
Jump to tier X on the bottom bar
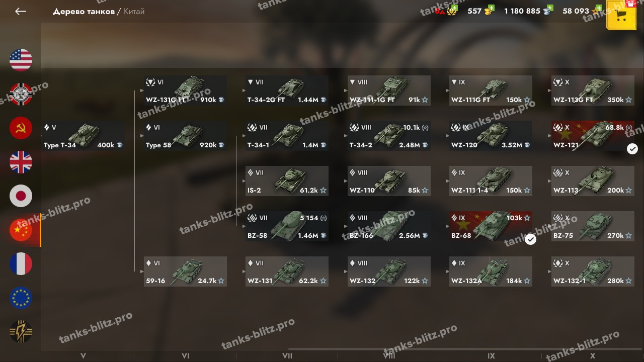click(593, 355)
